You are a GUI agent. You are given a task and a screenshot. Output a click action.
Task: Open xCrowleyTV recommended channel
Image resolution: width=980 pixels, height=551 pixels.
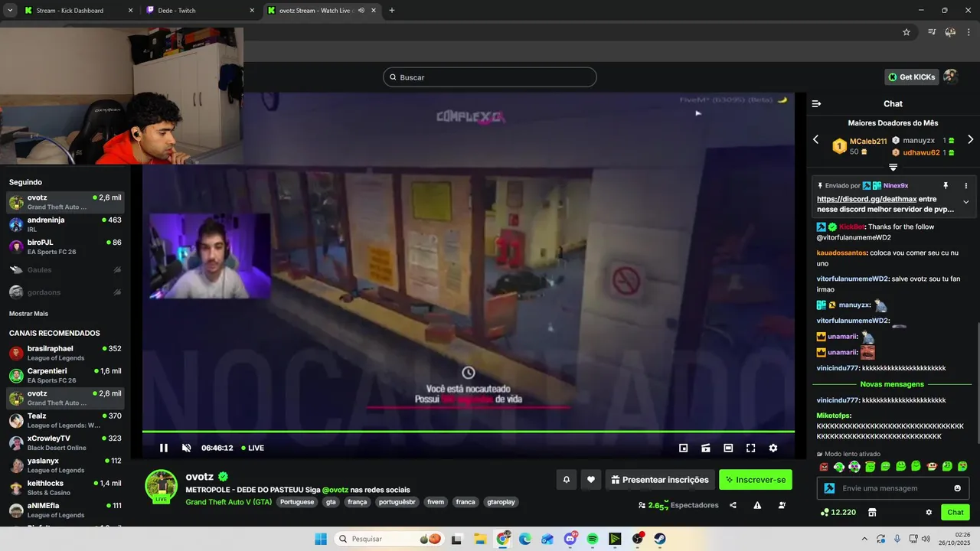[65, 442]
